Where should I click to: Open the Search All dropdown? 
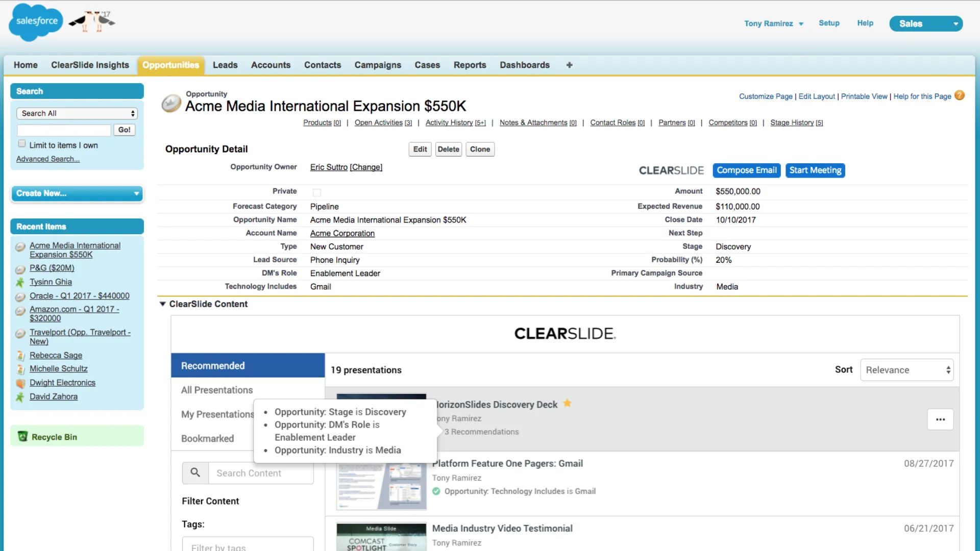tap(77, 113)
